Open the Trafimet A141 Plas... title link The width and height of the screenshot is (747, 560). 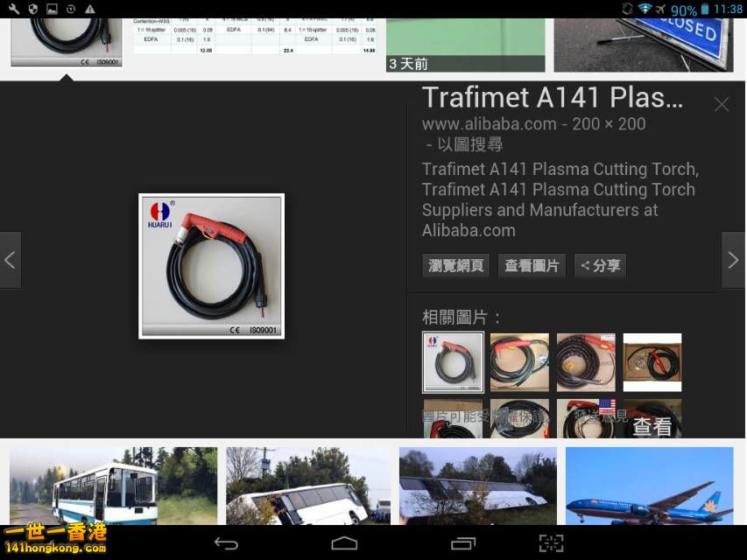[553, 98]
